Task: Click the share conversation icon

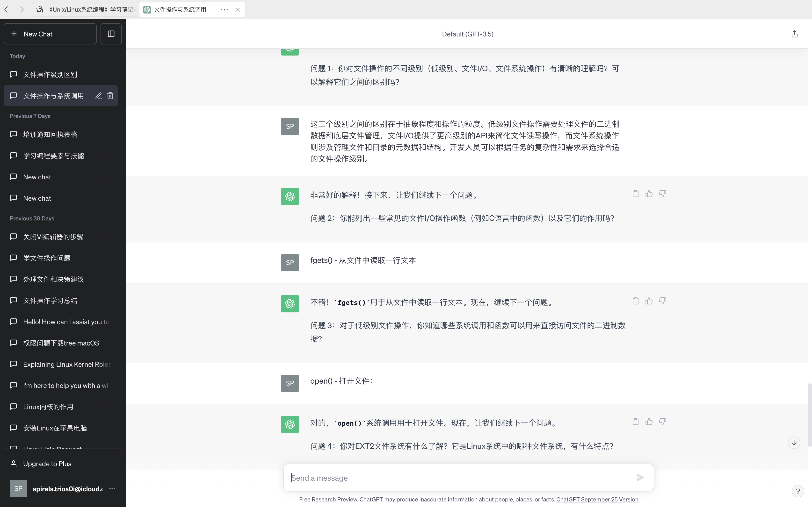Action: [794, 34]
